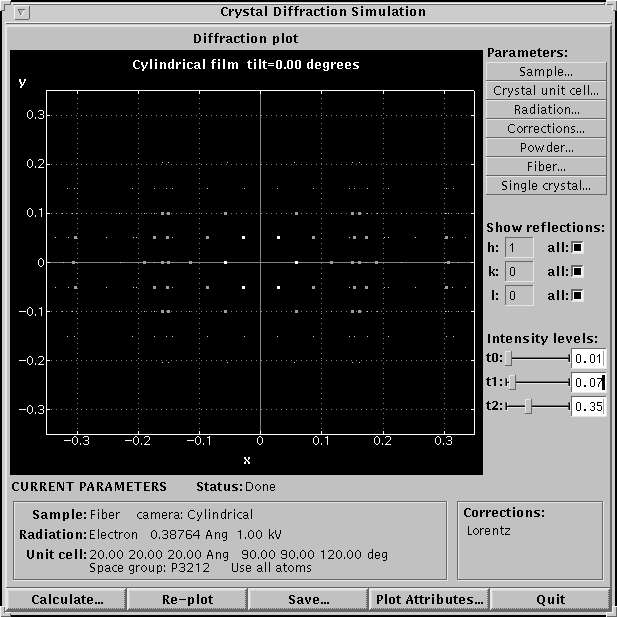
Task: Click the 'Crystal Diffraction Simulation' title bar
Action: (x=323, y=12)
